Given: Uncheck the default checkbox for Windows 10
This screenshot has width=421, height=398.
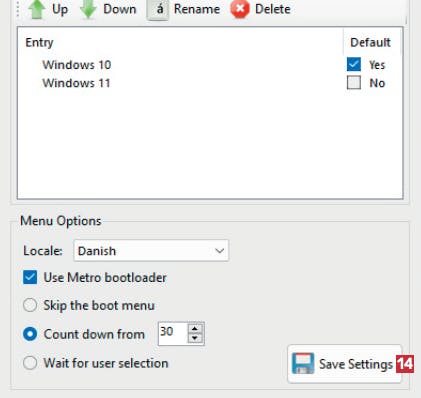Looking at the screenshot, I should [x=354, y=64].
